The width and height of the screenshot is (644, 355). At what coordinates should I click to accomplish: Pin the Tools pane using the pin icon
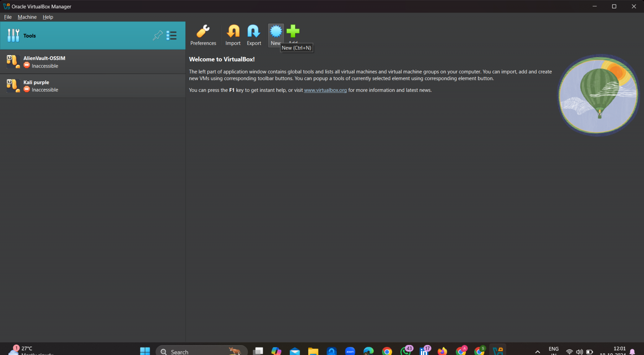pos(158,36)
